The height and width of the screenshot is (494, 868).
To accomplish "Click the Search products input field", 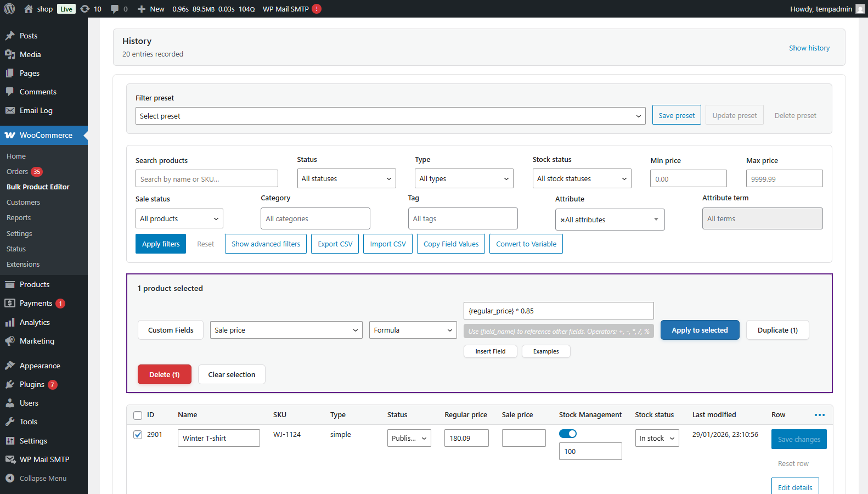I will coord(206,179).
